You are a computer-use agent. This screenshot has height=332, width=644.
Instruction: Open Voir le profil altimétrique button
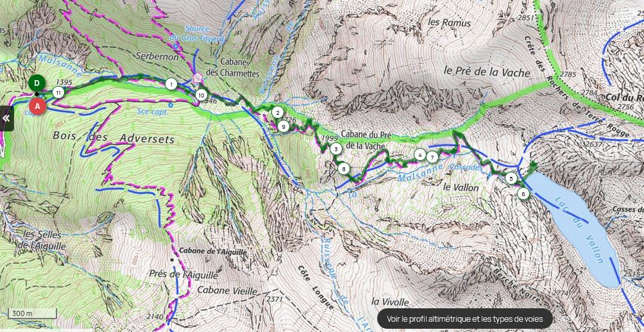coord(464,319)
